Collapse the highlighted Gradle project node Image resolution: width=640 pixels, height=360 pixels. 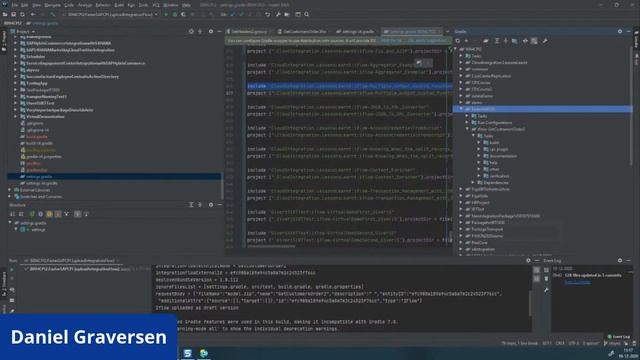[x=461, y=109]
